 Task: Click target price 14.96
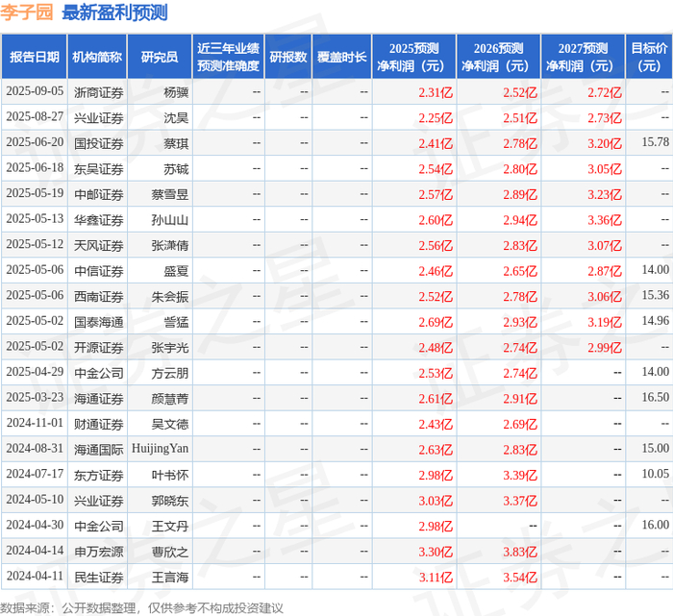[x=656, y=320]
